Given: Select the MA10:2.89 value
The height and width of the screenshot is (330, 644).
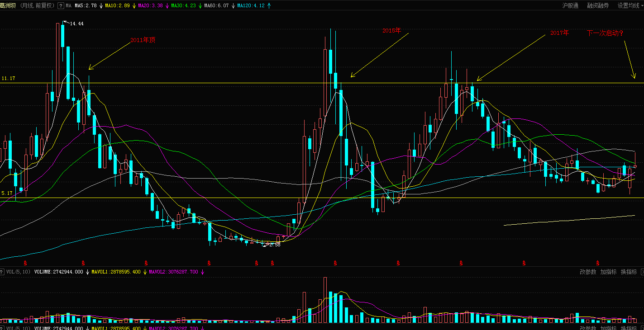Looking at the screenshot, I should [118, 5].
